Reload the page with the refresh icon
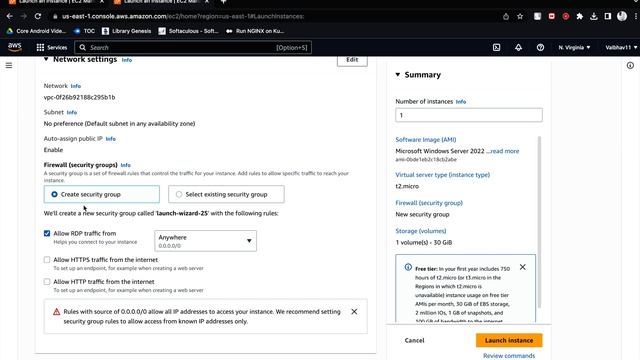 (38, 16)
